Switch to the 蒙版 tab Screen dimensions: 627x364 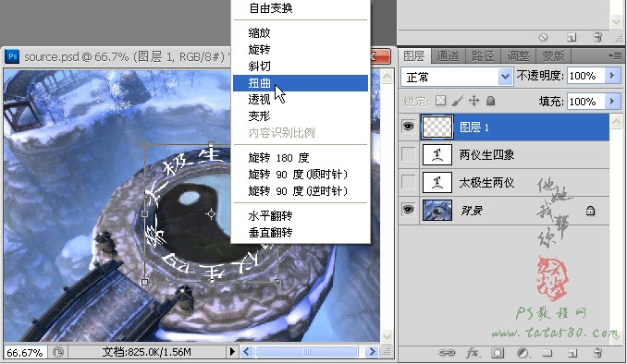553,56
